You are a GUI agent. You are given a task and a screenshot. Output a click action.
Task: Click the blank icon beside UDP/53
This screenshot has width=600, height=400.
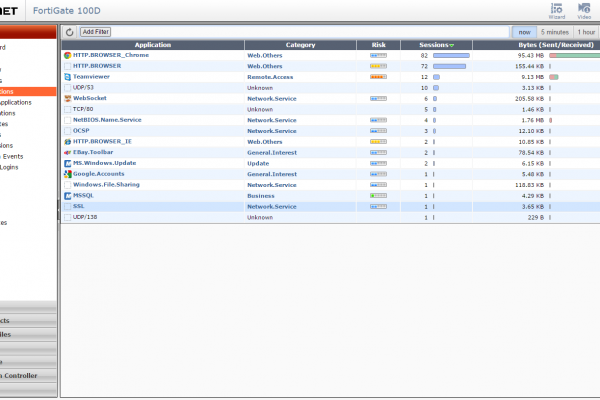[68, 88]
